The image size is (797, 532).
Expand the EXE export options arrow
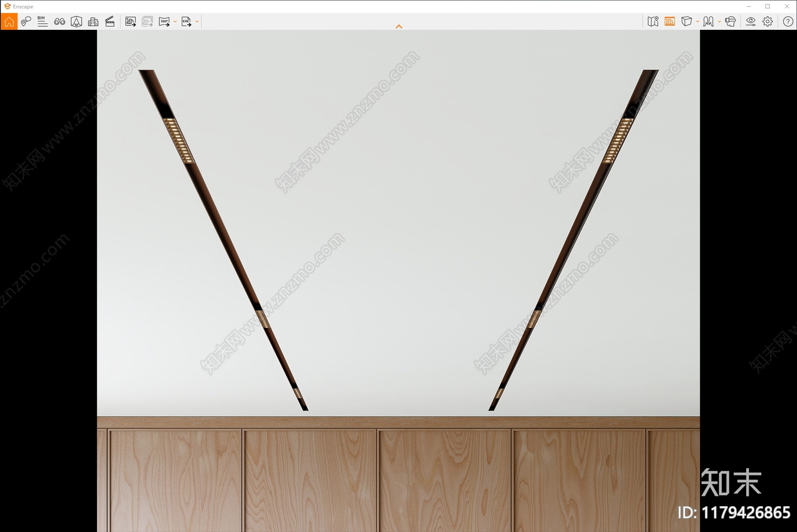(197, 21)
